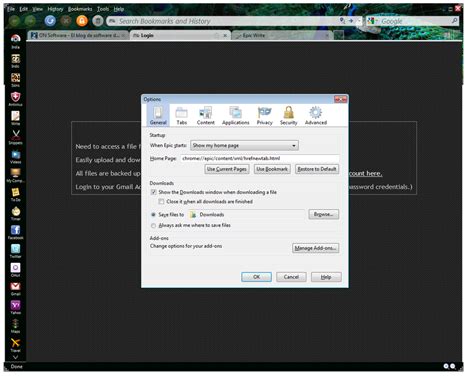The width and height of the screenshot is (474, 378).
Task: Open the Google search engine selector dropdown
Action: pyautogui.click(x=372, y=21)
